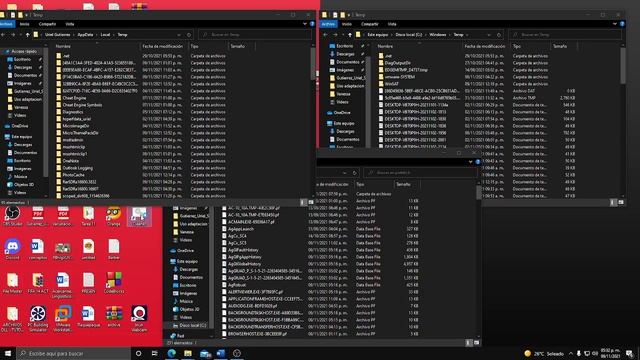Viewport: 640px width, 360px height.
Task: Open File Explorer from the taskbar
Action: [188, 353]
